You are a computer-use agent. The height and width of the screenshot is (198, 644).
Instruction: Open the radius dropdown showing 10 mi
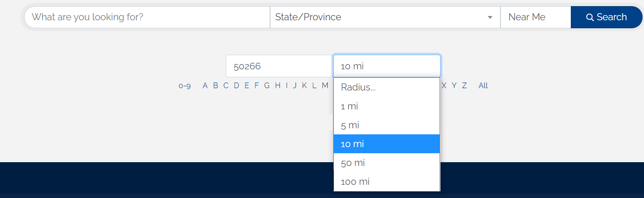click(387, 66)
